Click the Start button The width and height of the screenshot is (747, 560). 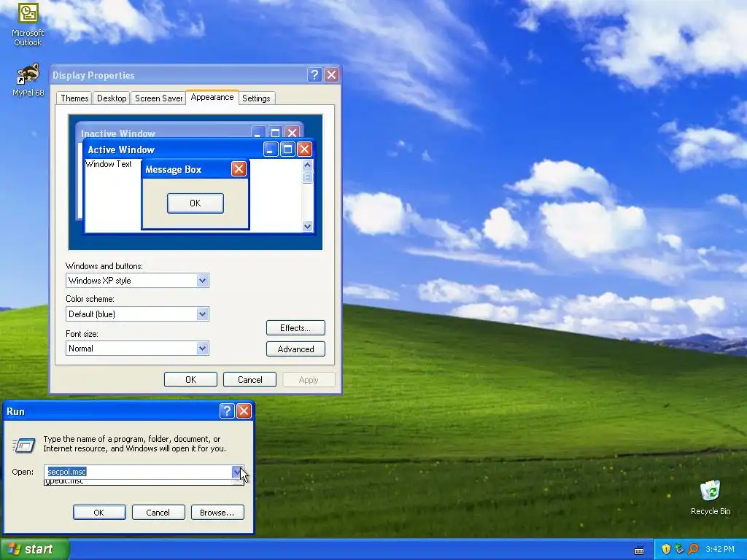point(35,549)
